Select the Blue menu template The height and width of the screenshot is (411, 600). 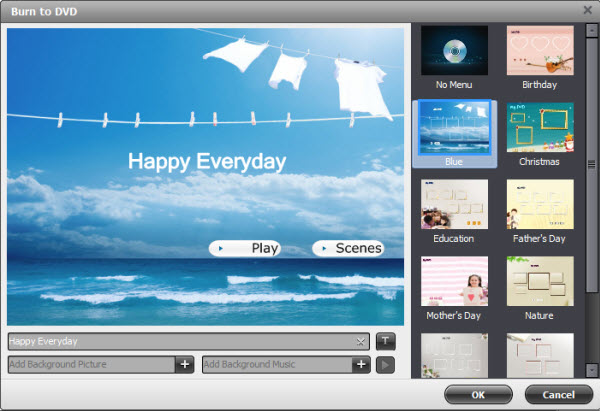click(x=454, y=134)
